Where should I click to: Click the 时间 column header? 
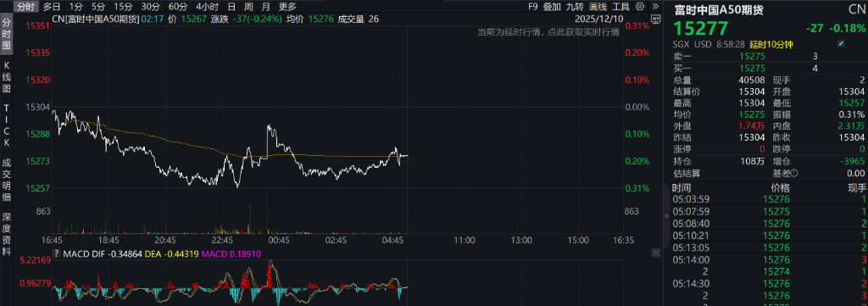tap(682, 187)
